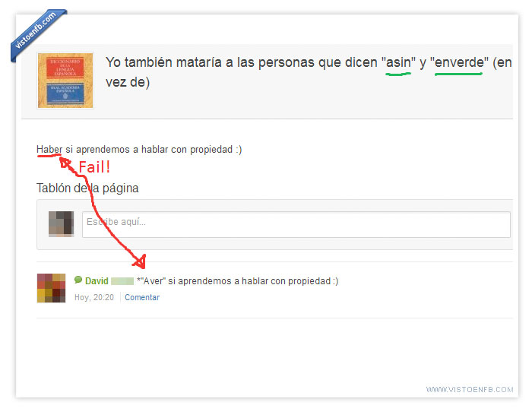Click the page title "Yo también mataría a las personas"

(x=309, y=72)
